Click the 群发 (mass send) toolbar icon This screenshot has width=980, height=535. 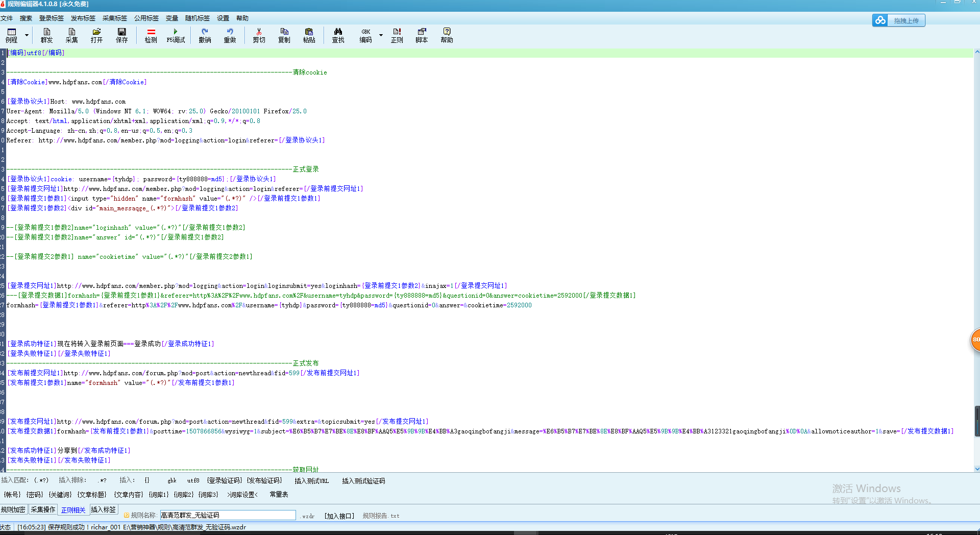click(x=46, y=35)
